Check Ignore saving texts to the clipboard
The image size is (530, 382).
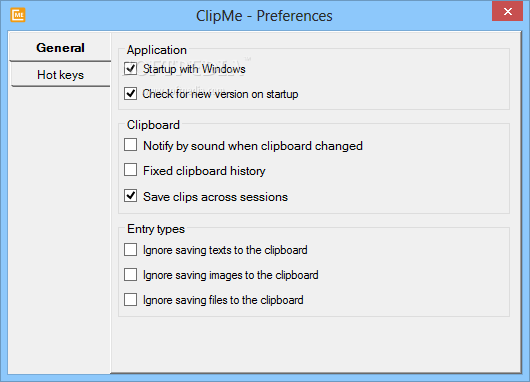coord(130,250)
